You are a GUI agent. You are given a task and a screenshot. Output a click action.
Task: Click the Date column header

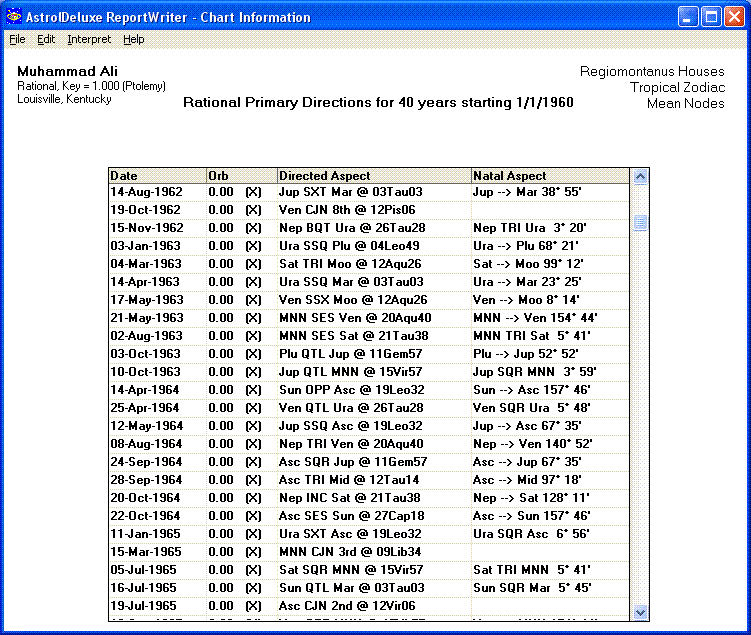(157, 176)
